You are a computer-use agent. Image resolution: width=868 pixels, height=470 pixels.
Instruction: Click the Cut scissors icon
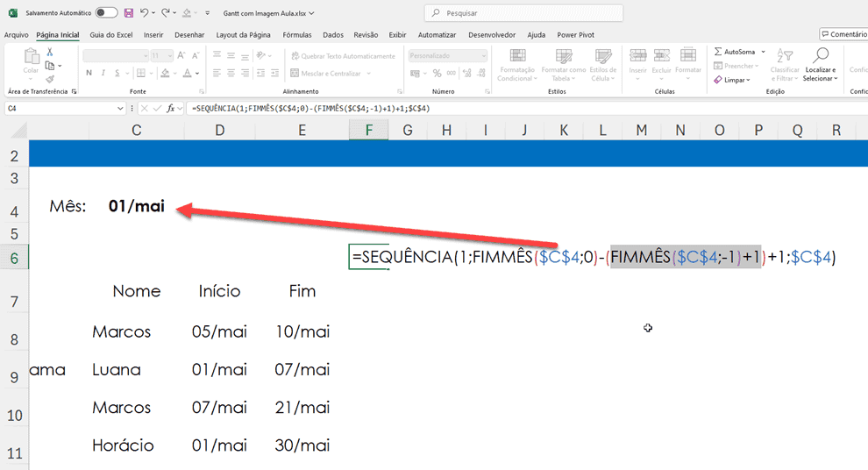(50, 52)
